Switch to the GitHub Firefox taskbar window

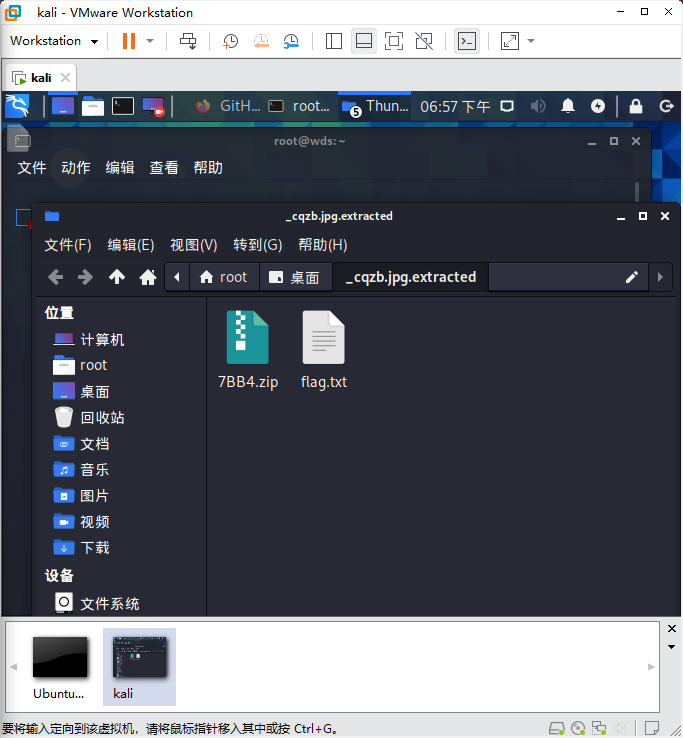tap(228, 106)
